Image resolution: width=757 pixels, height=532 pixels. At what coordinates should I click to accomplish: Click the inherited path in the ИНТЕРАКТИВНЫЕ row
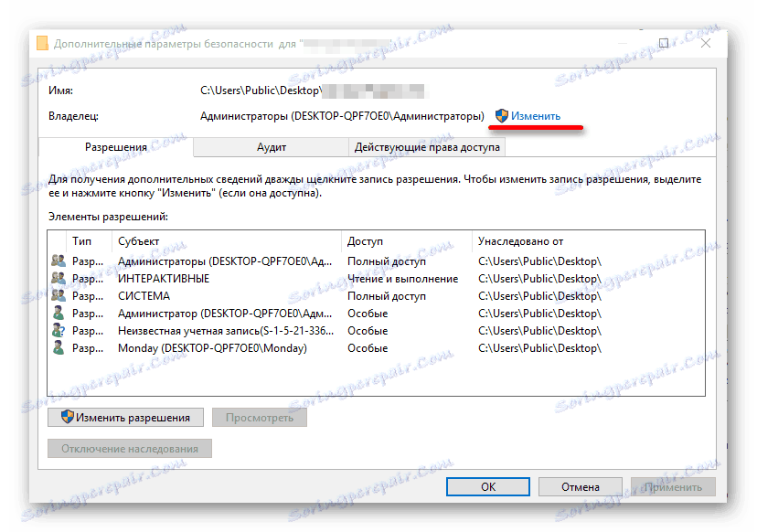tap(539, 279)
